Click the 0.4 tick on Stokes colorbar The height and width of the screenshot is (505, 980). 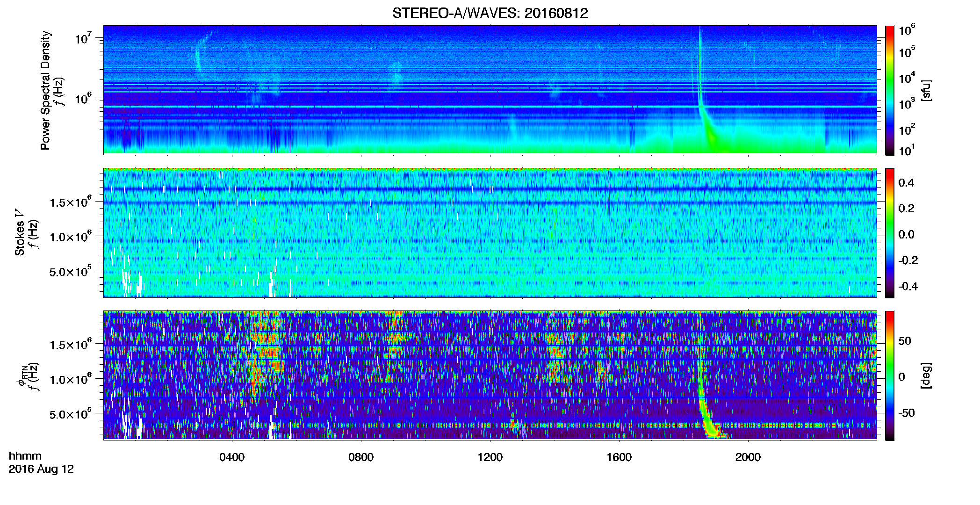906,183
